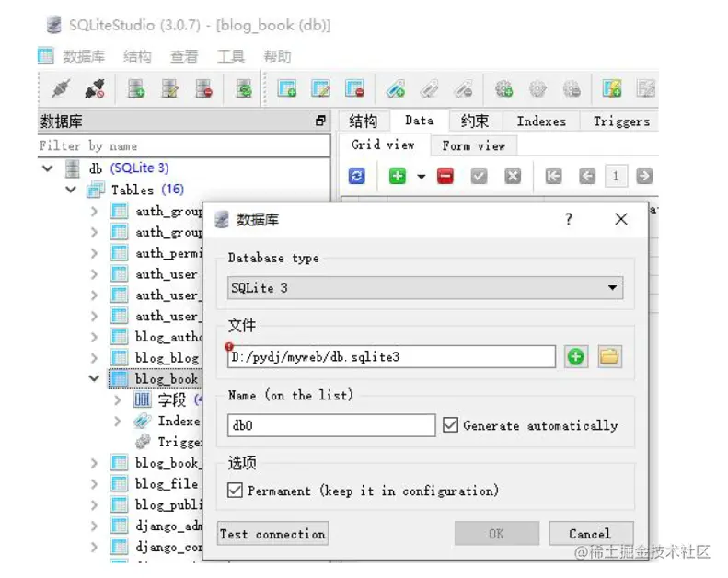728x578 pixels.
Task: Click the remove database toolbar icon
Action: pyautogui.click(x=203, y=88)
